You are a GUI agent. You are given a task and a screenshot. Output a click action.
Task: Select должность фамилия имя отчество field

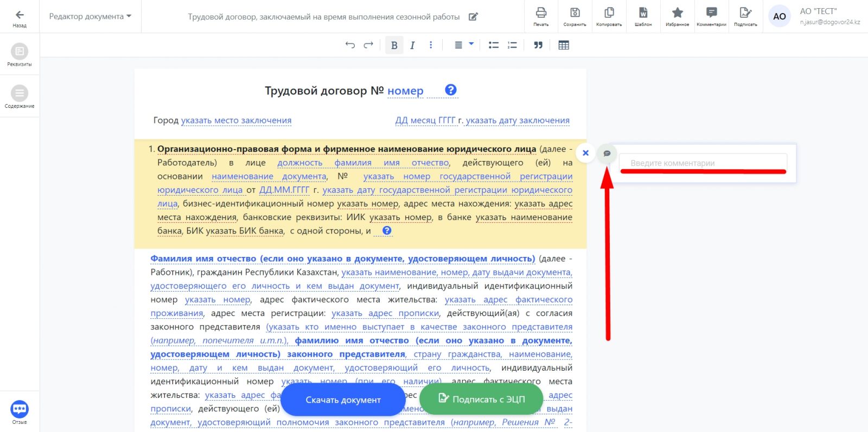coord(363,163)
